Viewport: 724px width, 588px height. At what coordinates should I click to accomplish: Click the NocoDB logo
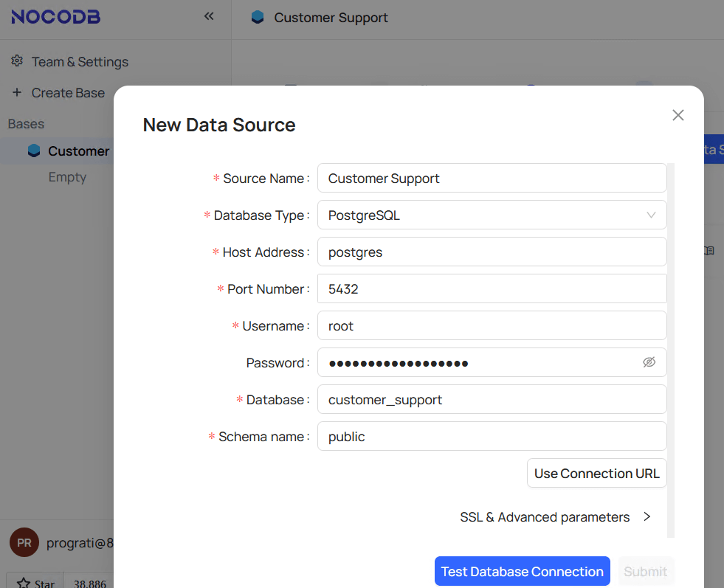pyautogui.click(x=55, y=17)
